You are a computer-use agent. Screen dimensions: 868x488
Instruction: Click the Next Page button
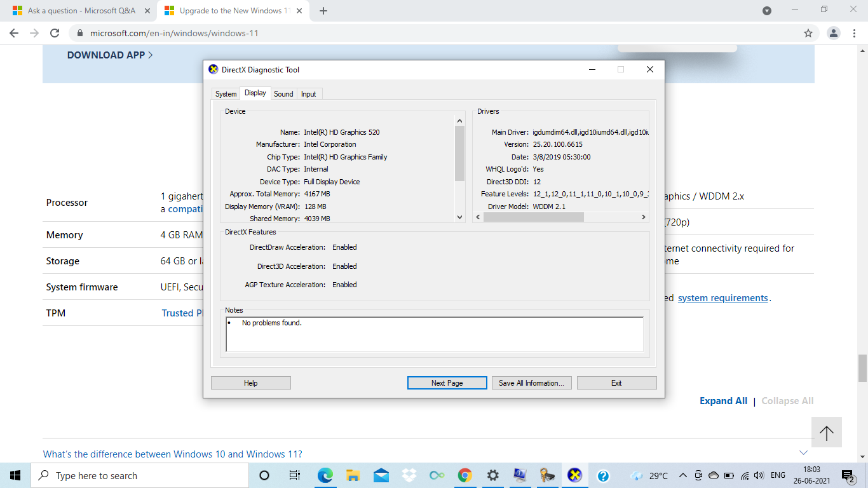(447, 383)
